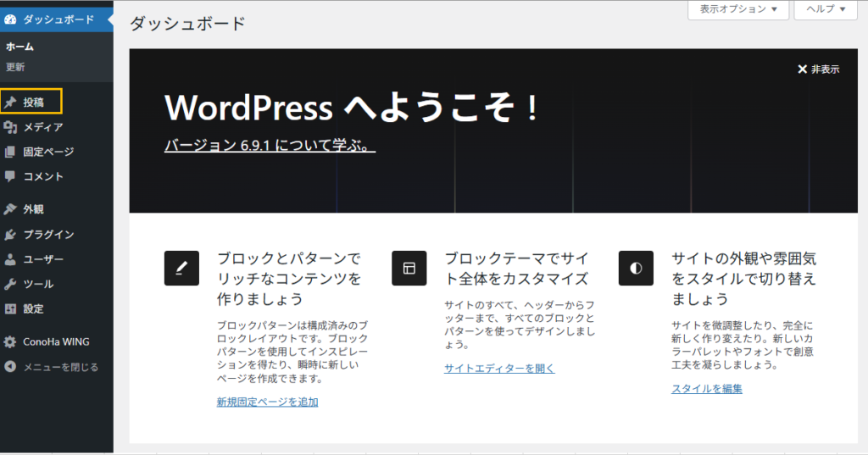Open the 更新 submenu item
Image resolution: width=868 pixels, height=455 pixels.
point(15,67)
